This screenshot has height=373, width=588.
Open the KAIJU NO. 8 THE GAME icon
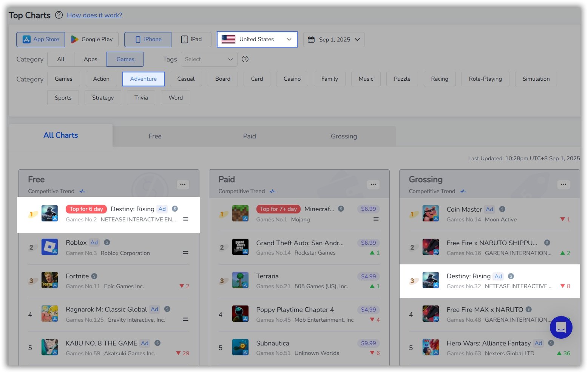pyautogui.click(x=49, y=347)
